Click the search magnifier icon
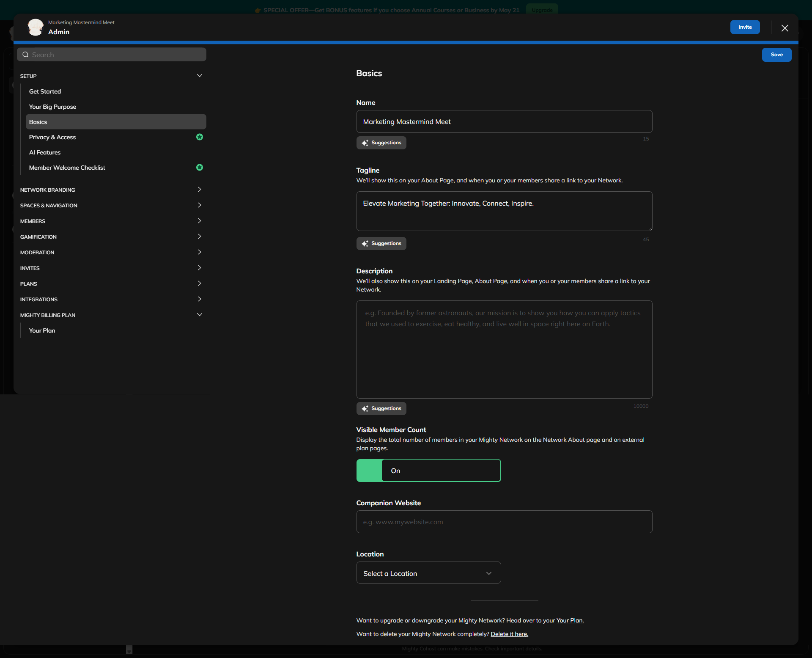The height and width of the screenshot is (658, 812). (x=25, y=55)
